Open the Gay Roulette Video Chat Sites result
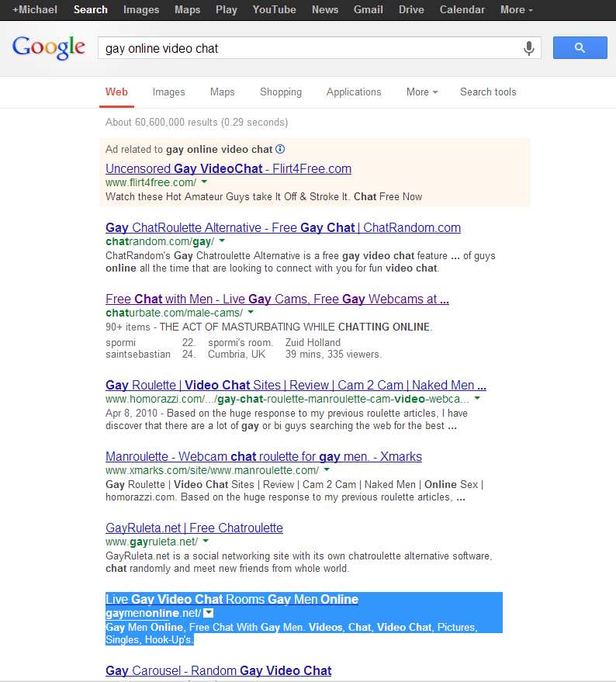Image resolution: width=616 pixels, height=682 pixels. point(296,386)
